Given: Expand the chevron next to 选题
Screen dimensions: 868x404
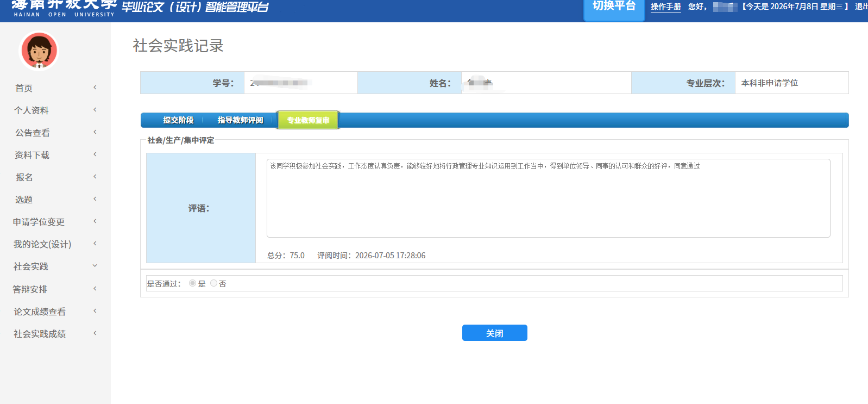Looking at the screenshot, I should coord(95,199).
